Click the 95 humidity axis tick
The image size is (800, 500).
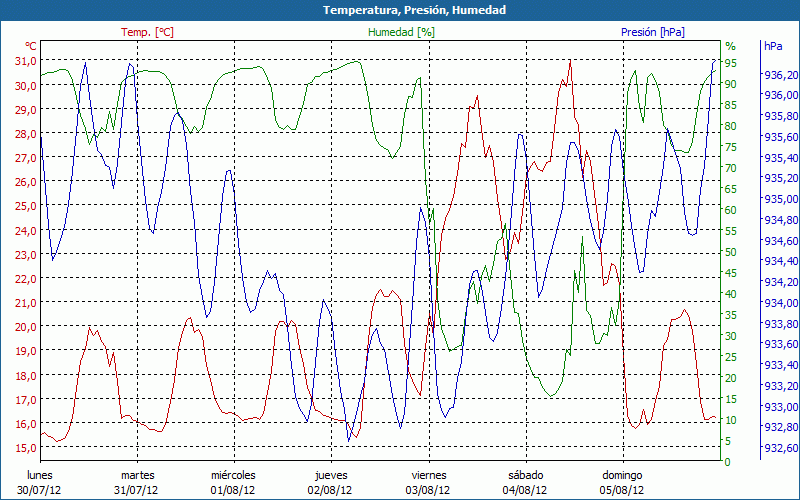point(731,63)
